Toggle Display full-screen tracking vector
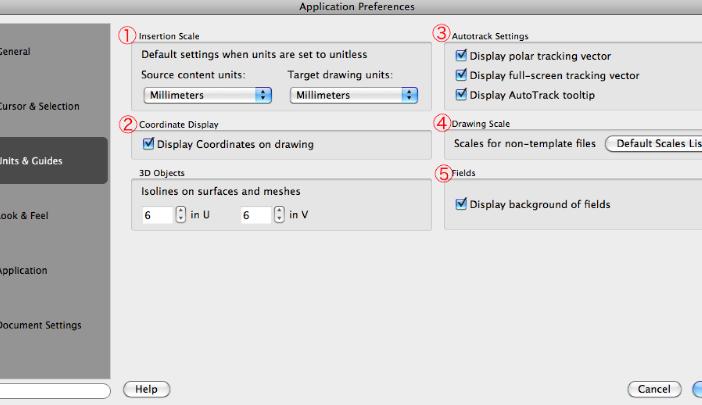Screen dimensions: 702x405 (461, 75)
